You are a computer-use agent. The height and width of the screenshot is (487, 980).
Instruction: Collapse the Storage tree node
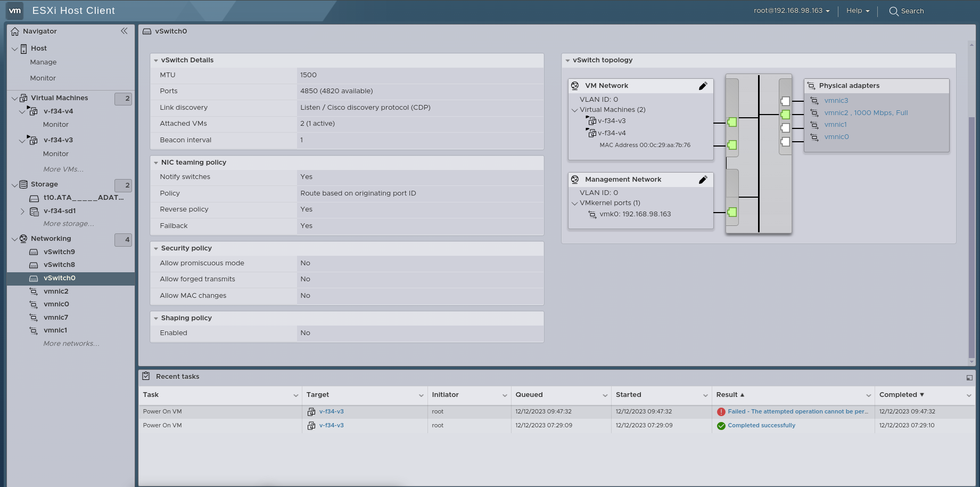coord(14,185)
